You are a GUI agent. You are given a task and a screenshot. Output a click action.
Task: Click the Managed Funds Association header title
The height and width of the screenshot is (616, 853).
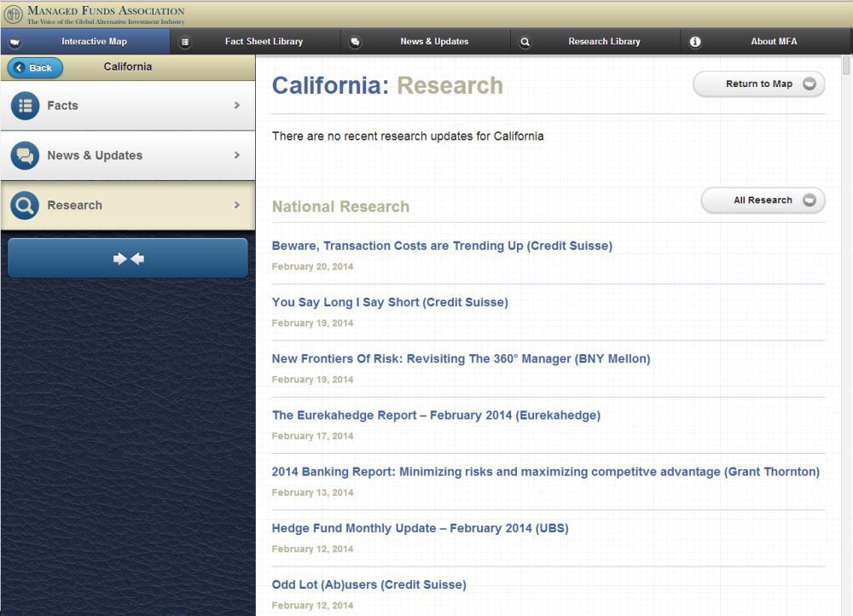click(106, 11)
